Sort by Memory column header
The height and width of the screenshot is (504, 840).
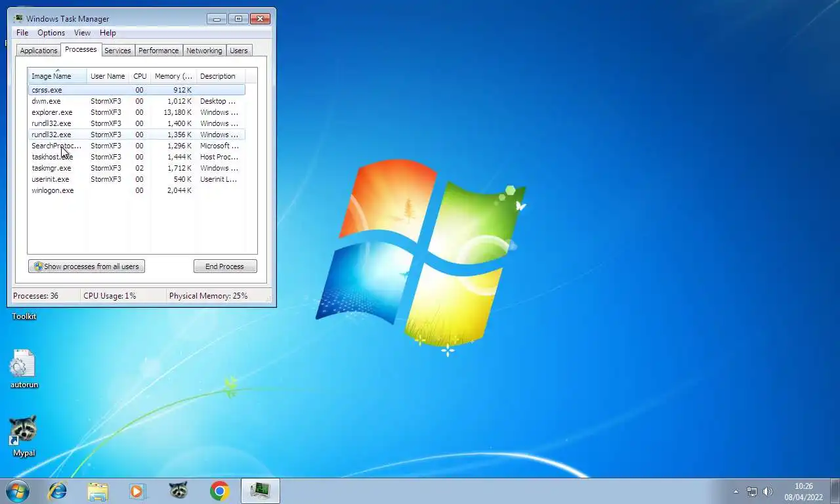pos(173,76)
